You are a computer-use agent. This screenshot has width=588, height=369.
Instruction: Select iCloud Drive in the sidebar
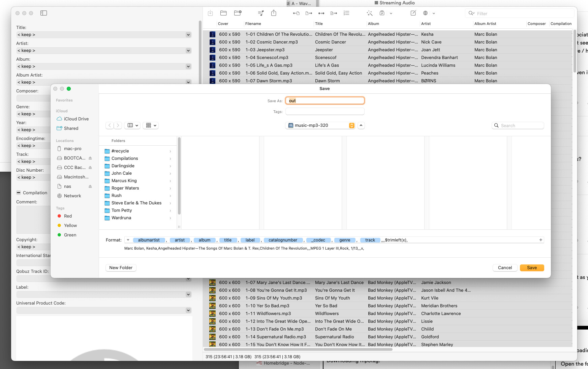(76, 119)
